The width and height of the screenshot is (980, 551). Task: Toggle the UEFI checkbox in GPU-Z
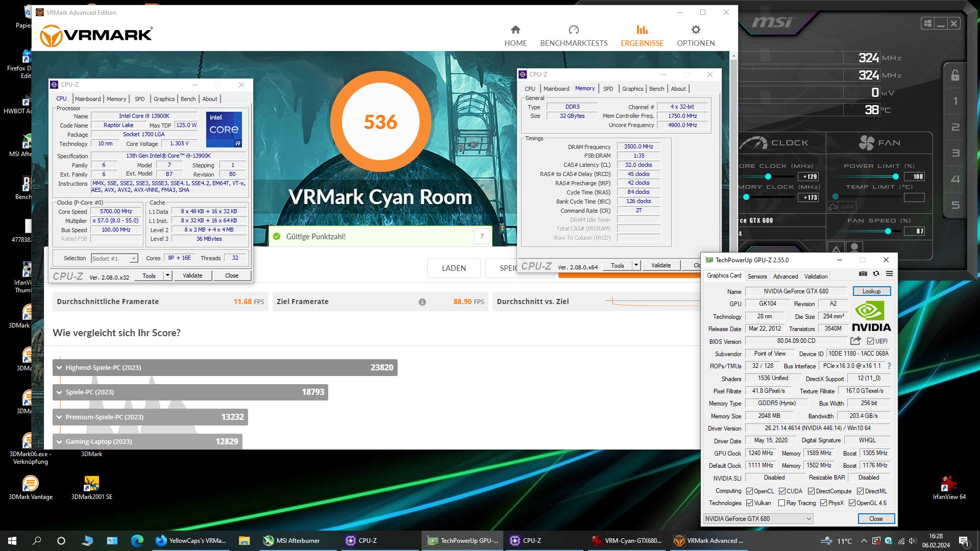tap(870, 341)
